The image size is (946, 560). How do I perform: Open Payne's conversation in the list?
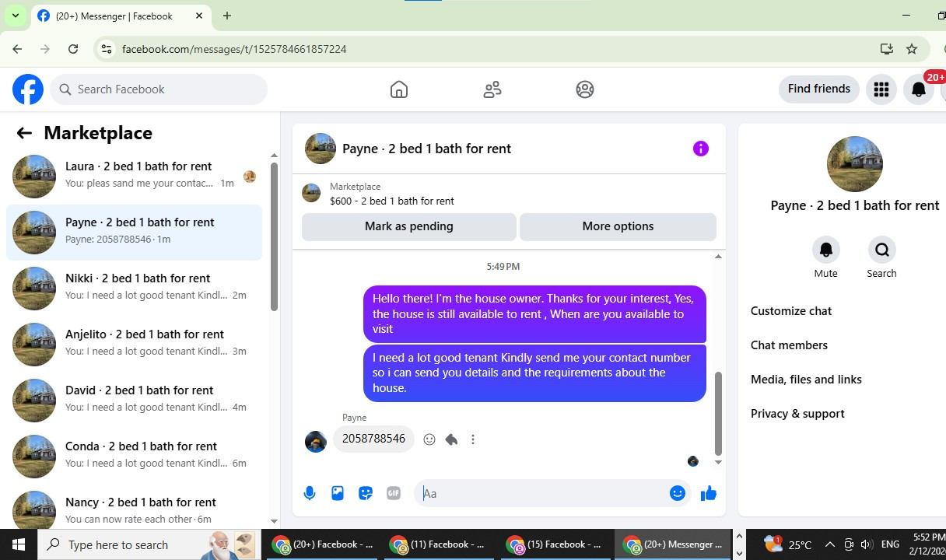135,232
